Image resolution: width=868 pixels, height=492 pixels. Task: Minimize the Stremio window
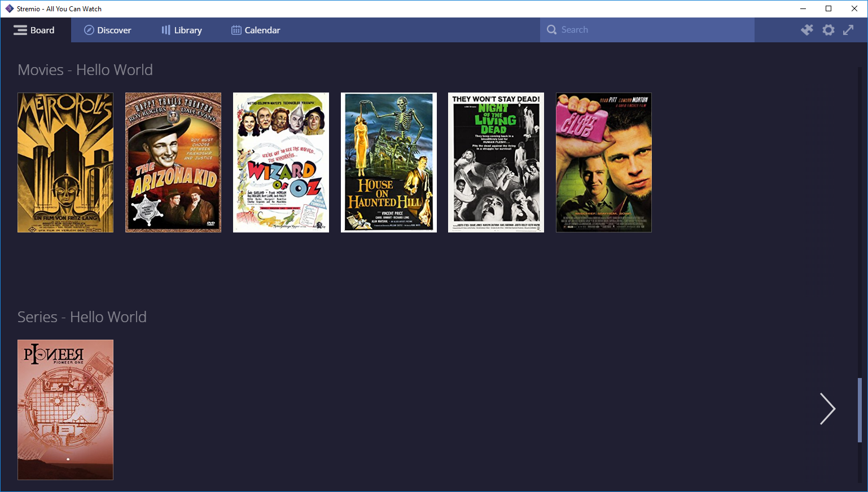803,8
